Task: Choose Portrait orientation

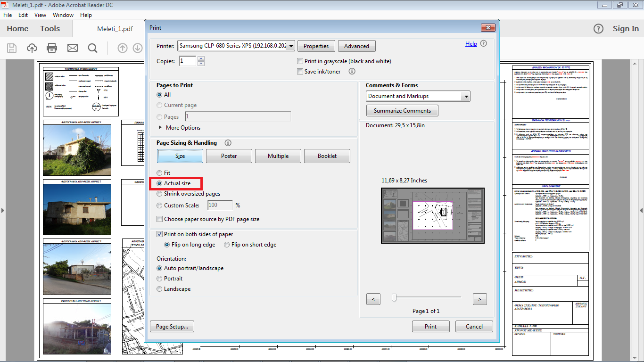Action: point(159,279)
